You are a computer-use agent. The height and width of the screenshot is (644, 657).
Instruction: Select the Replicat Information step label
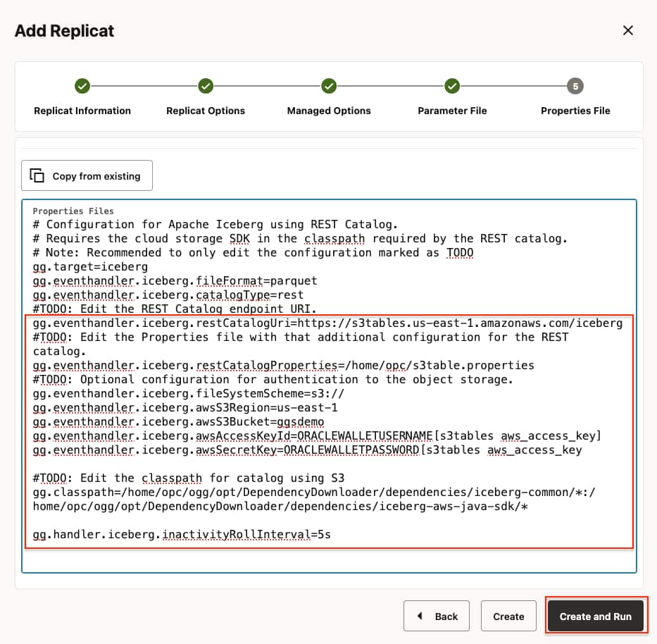pyautogui.click(x=82, y=111)
